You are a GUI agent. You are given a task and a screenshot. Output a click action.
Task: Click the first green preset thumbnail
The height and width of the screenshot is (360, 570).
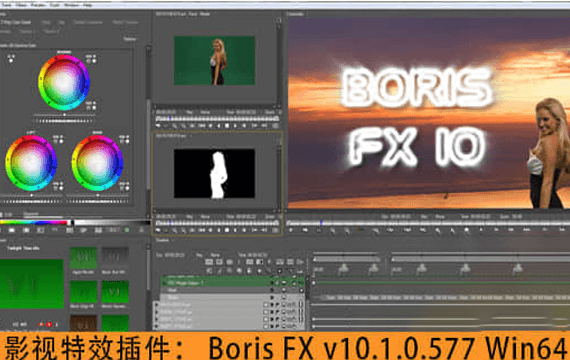pos(83,258)
